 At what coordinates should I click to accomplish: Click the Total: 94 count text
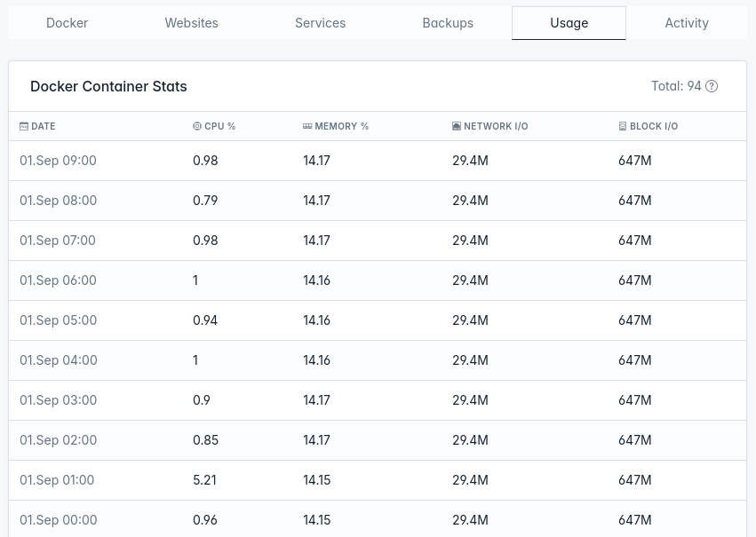[676, 86]
